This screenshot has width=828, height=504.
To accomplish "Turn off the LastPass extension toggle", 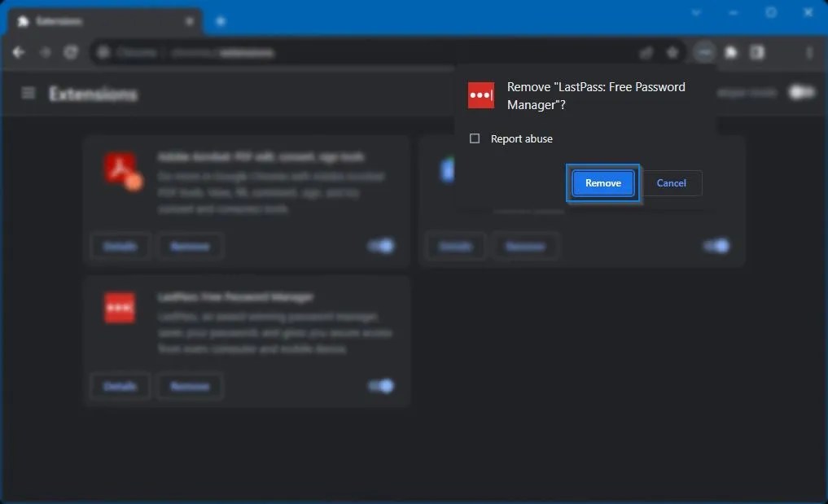I will (380, 386).
